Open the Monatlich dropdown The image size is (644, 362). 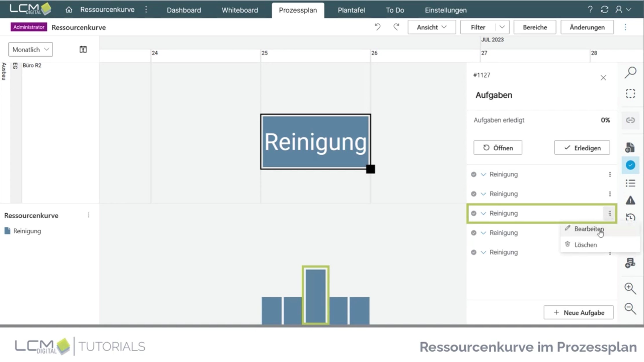pyautogui.click(x=30, y=50)
